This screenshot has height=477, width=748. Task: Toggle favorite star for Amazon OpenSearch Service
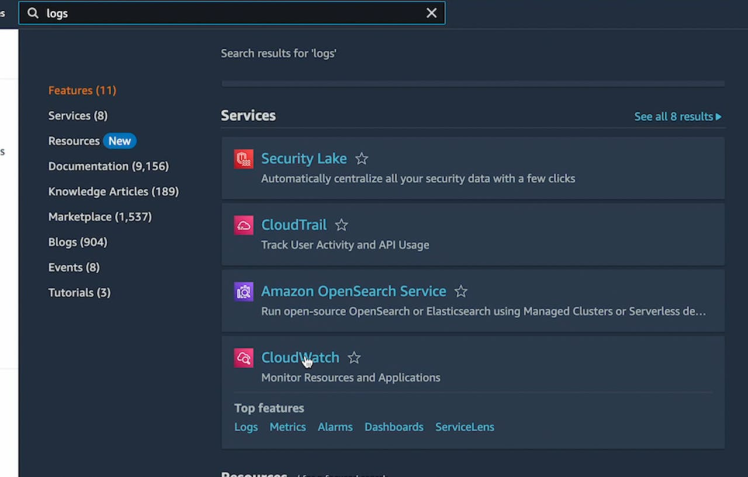[x=461, y=291]
